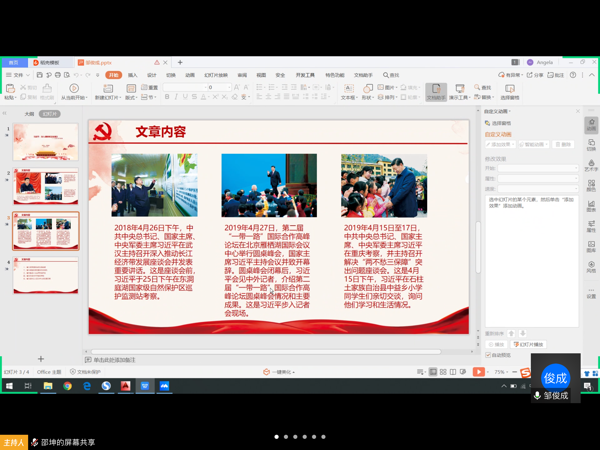Open the 插入 ribbon tab
This screenshot has height=450, width=600.
(132, 75)
